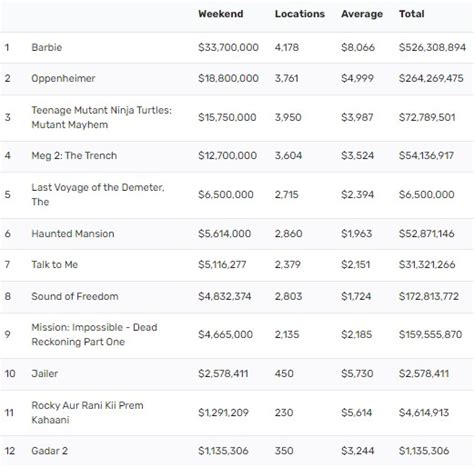Click the $159,555,870 total cell
This screenshot has width=474, height=467.
431,335
